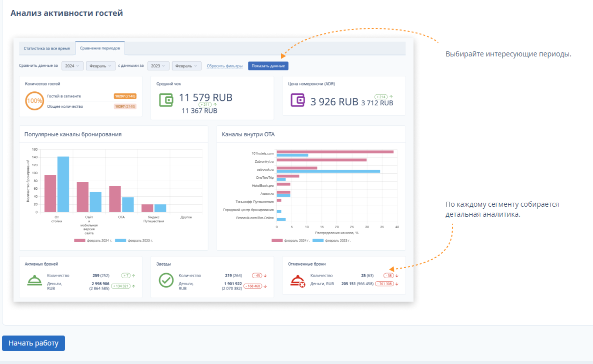Toggle февраль 2024 legend in booking channels chart
The image size is (593, 364).
coord(93,241)
